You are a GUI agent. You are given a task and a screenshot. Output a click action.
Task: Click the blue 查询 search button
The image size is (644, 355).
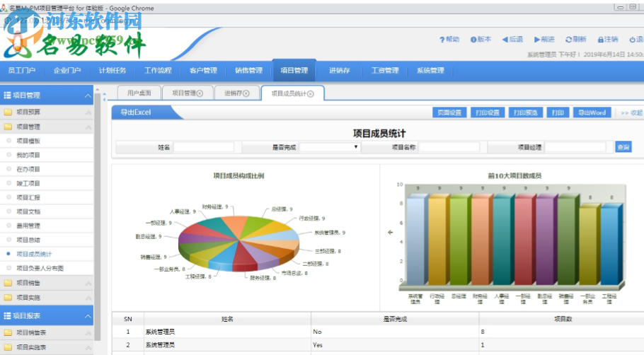[623, 147]
